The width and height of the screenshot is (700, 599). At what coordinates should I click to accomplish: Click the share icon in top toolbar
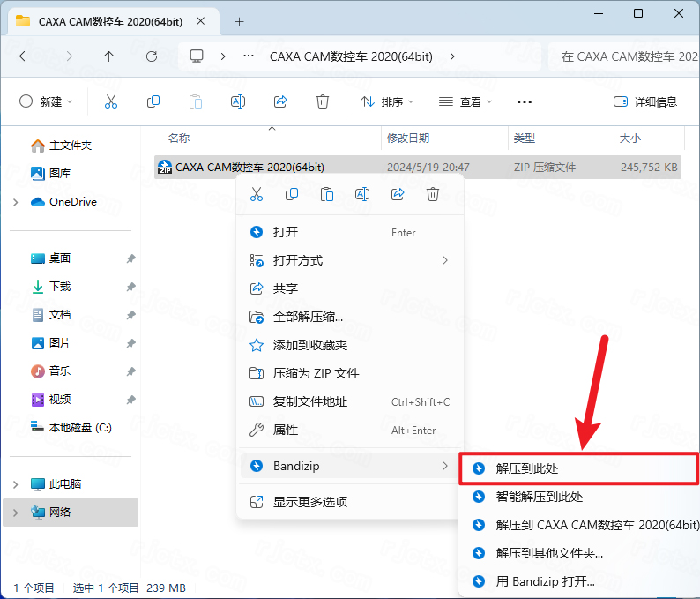(280, 101)
